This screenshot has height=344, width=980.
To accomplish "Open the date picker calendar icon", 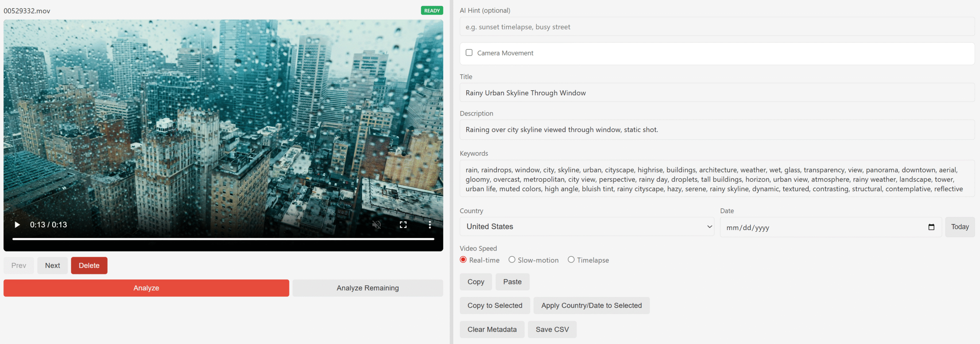I will point(931,227).
